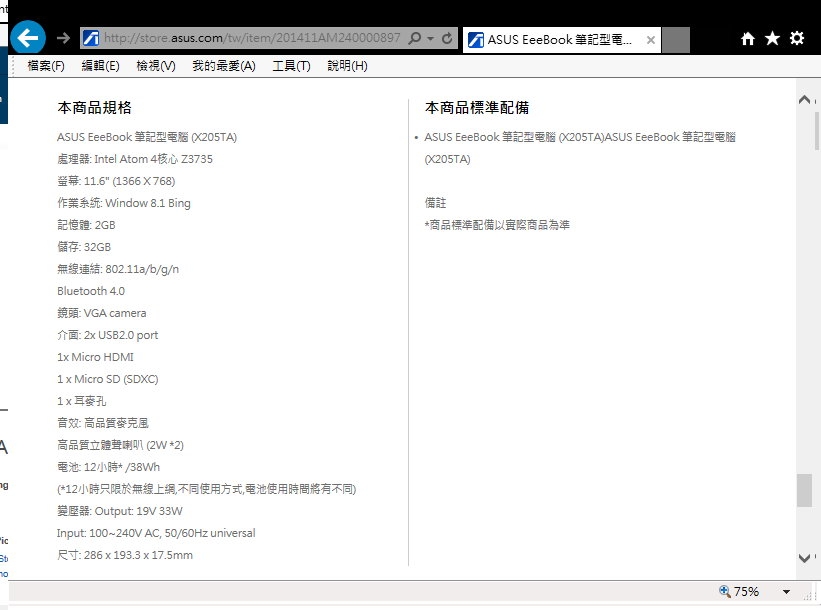The height and width of the screenshot is (610, 821).
Task: Click the magnifier search icon in address bar
Action: click(x=414, y=38)
